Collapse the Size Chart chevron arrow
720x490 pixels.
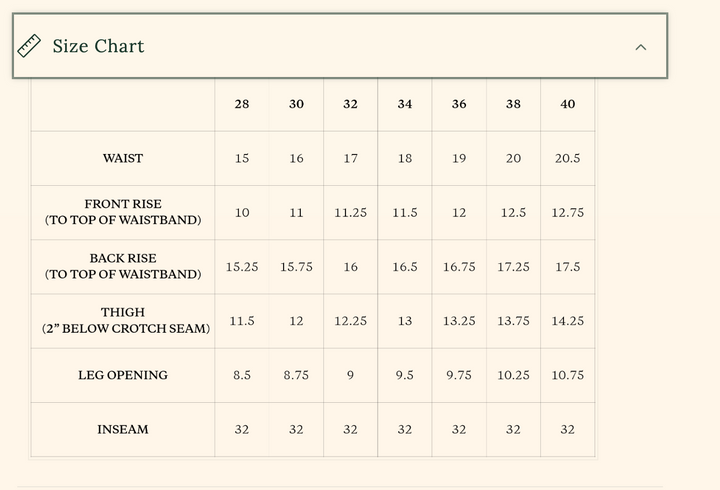coord(641,47)
